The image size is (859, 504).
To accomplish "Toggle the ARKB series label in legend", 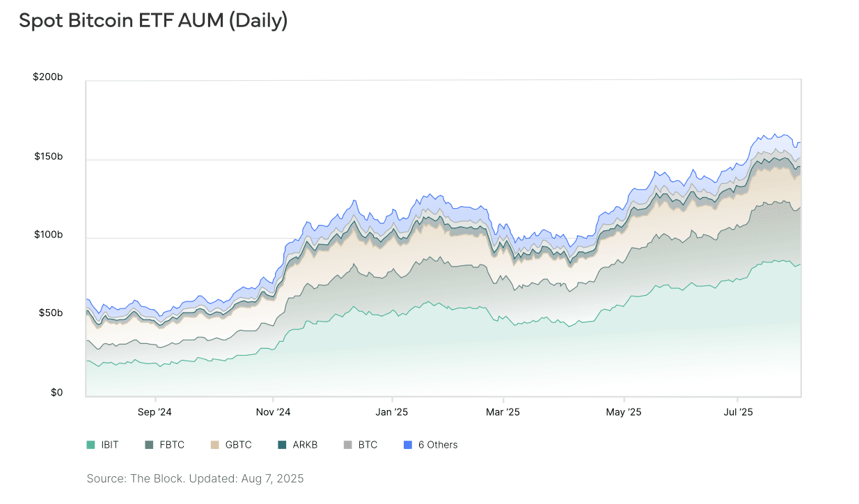I will (305, 445).
